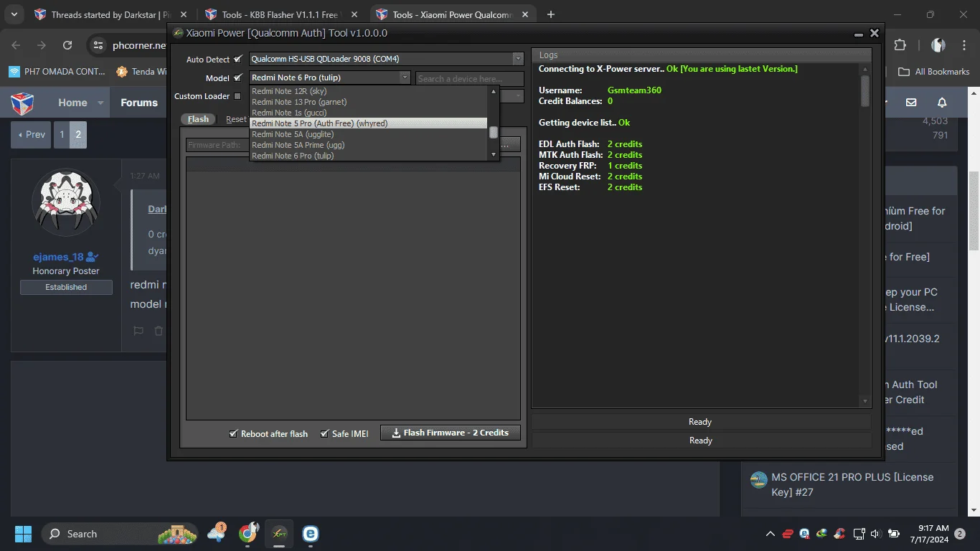
Task: Click the Xiaomi Power tool title icon
Action: tap(178, 33)
